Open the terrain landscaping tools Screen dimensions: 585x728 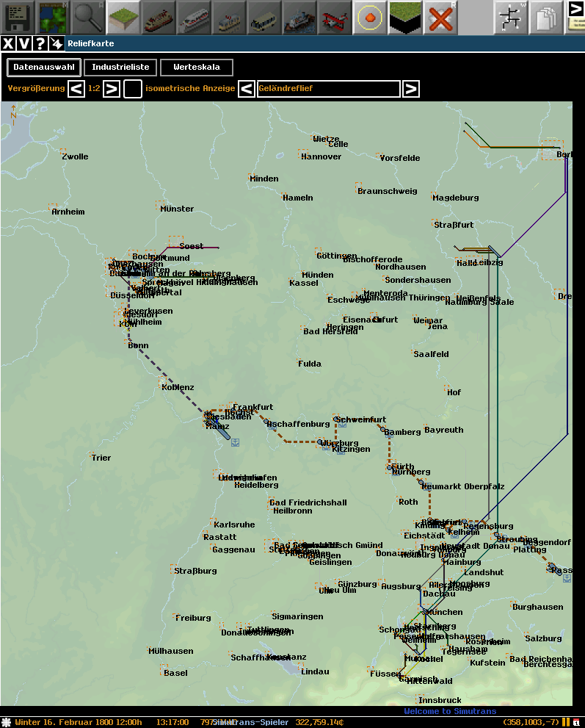(x=123, y=17)
